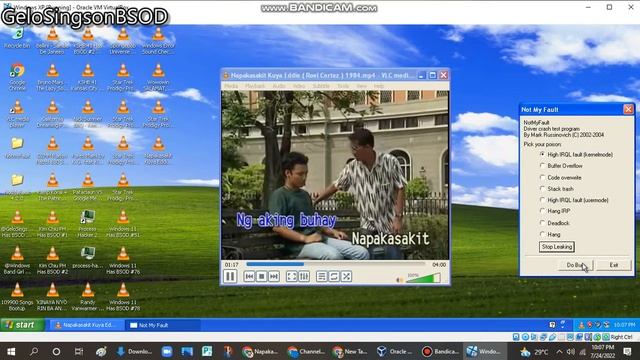Image resolution: width=640 pixels, height=360 pixels.
Task: Open the Video menu in VLC
Action: click(x=299, y=86)
